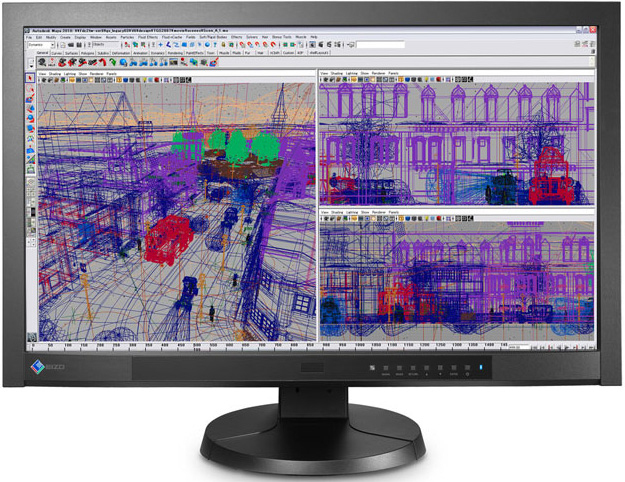Toggle the Attribute Editor icon at the status line's right

[578, 44]
